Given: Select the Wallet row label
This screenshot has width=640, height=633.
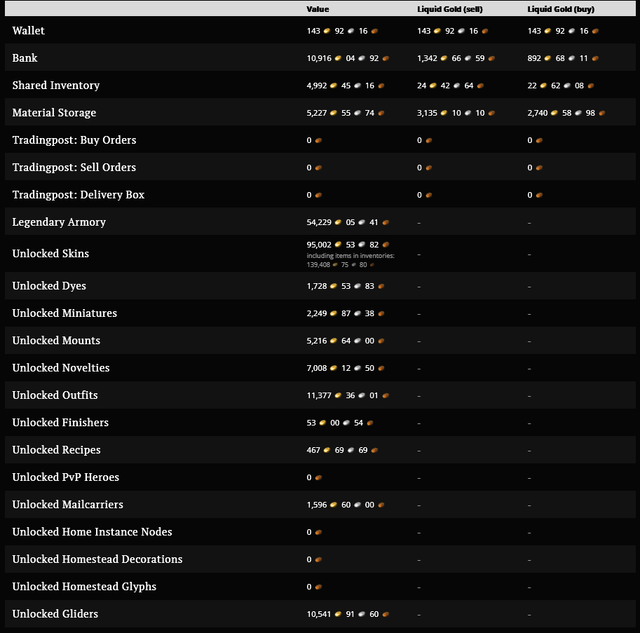Looking at the screenshot, I should [28, 31].
